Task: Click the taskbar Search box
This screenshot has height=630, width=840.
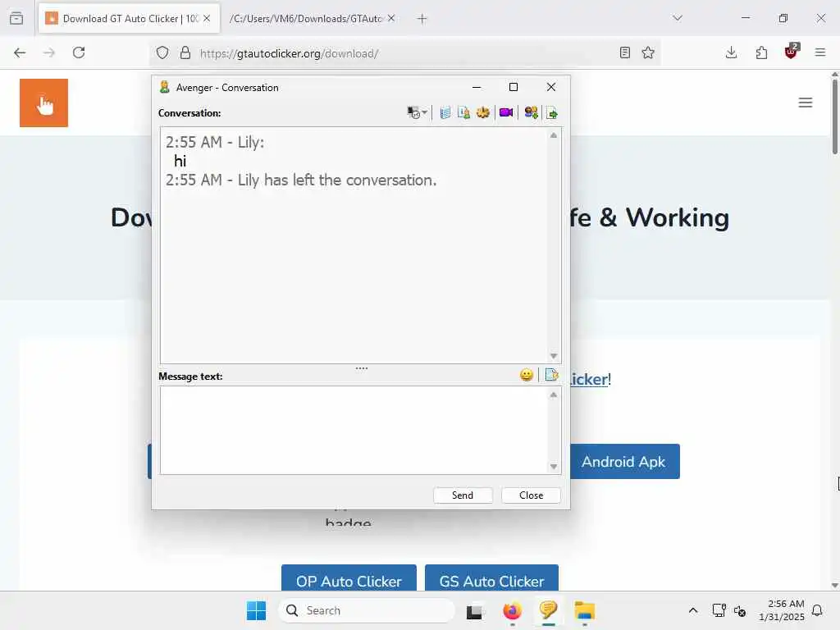Action: point(367,610)
